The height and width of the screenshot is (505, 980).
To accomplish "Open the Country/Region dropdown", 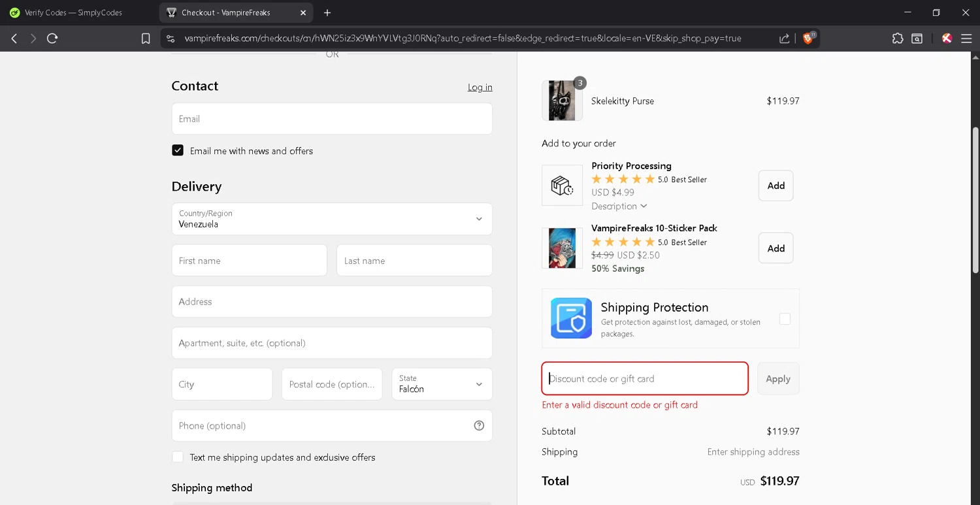I will 332,219.
